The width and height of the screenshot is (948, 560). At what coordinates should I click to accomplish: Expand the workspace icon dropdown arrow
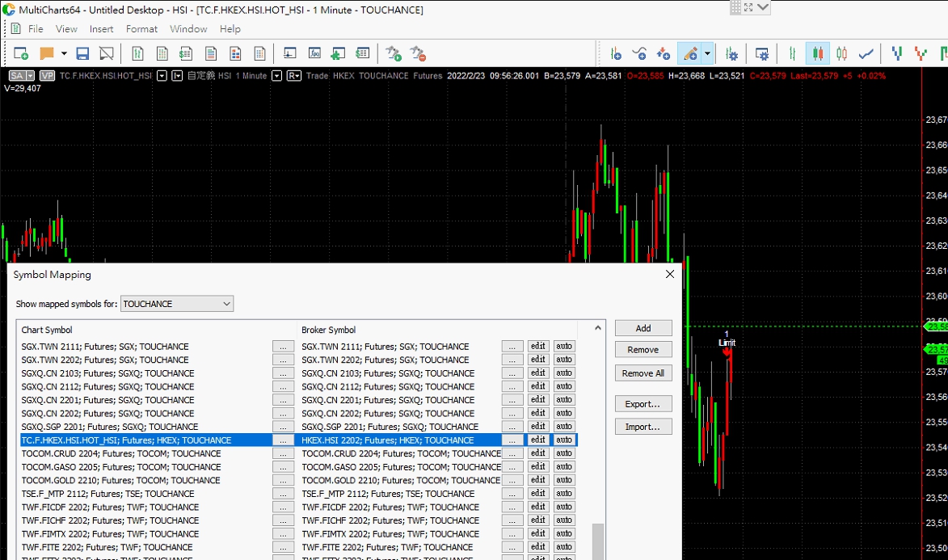click(x=64, y=54)
